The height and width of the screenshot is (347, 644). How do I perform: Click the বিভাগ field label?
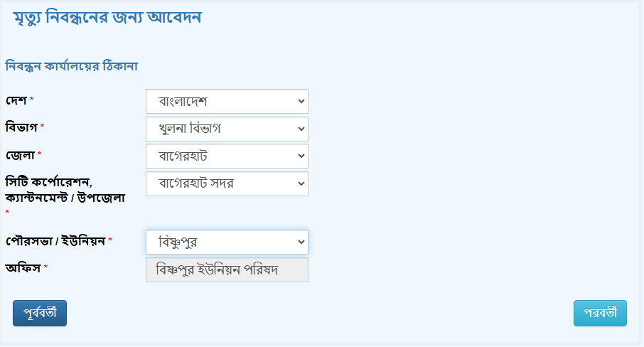(21, 127)
